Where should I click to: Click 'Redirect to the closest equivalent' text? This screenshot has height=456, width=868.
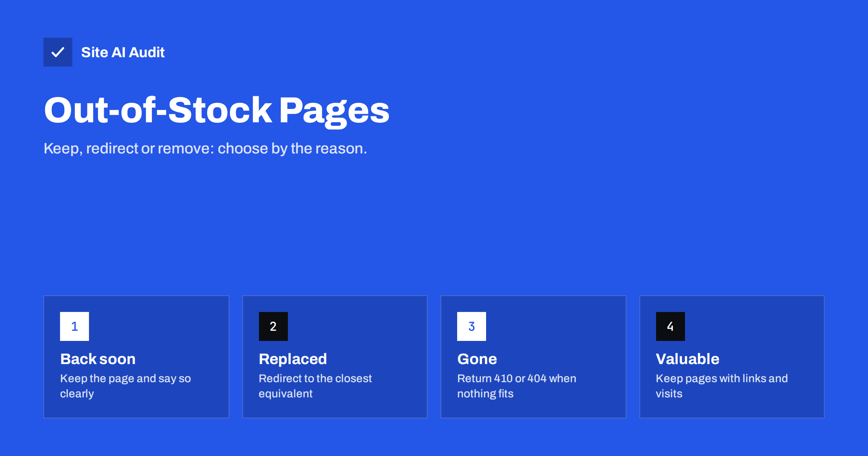click(x=315, y=386)
